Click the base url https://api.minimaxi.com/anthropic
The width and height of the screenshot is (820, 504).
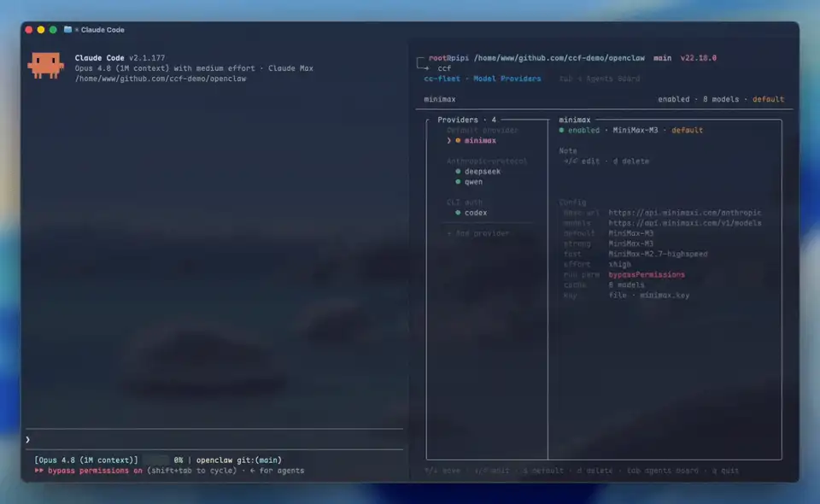pos(684,213)
